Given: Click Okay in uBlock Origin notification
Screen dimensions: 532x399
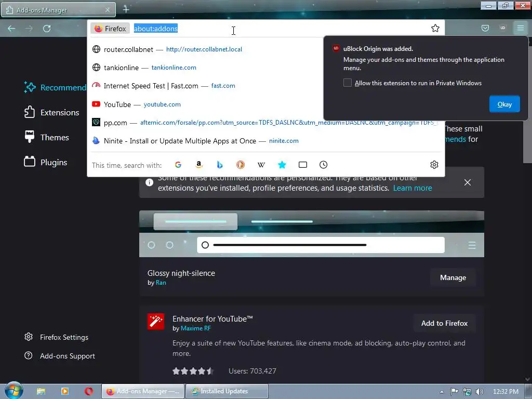Looking at the screenshot, I should point(504,104).
